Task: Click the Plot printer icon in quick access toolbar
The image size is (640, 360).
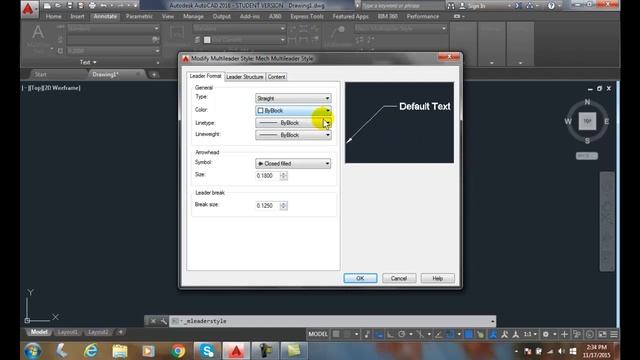Action: [x=92, y=6]
